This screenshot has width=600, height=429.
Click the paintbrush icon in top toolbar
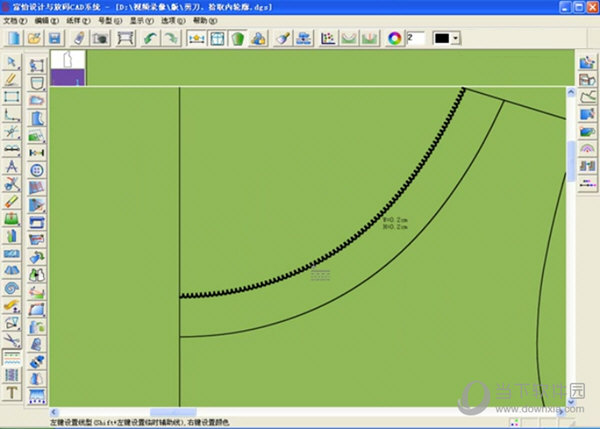point(283,38)
